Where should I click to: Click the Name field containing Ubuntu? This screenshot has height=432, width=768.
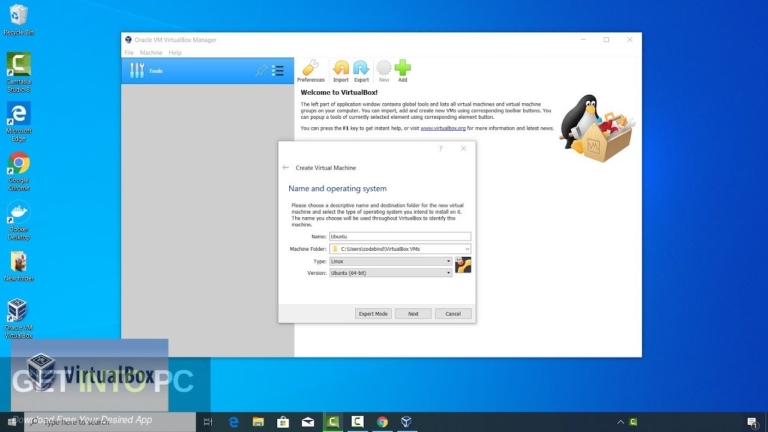400,237
